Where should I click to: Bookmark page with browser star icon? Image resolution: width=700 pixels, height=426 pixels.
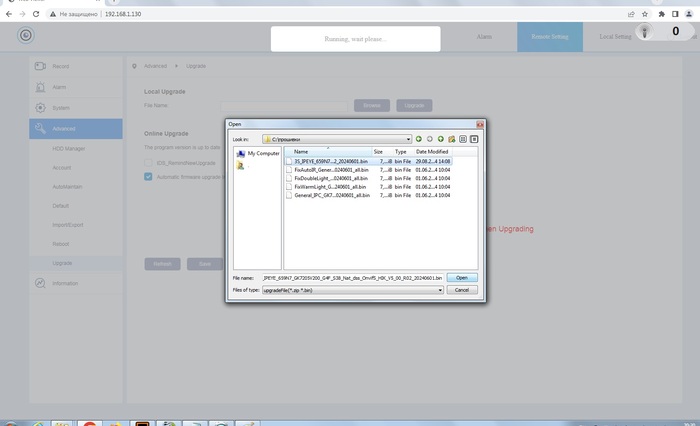point(647,14)
